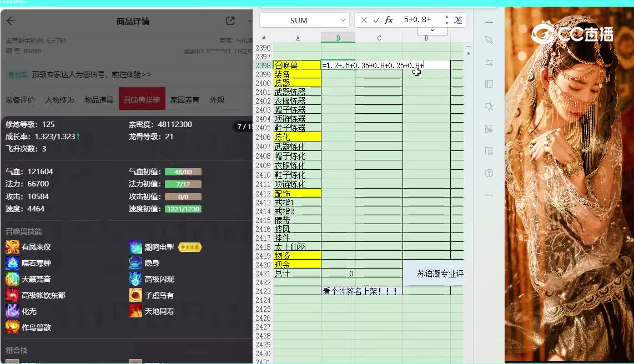Click the layout grid icon in right sidebar
The width and height of the screenshot is (634, 364).
pyautogui.click(x=489, y=84)
